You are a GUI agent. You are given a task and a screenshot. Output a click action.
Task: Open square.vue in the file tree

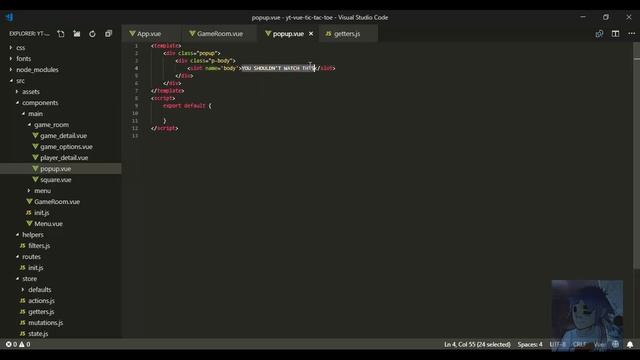coord(56,180)
